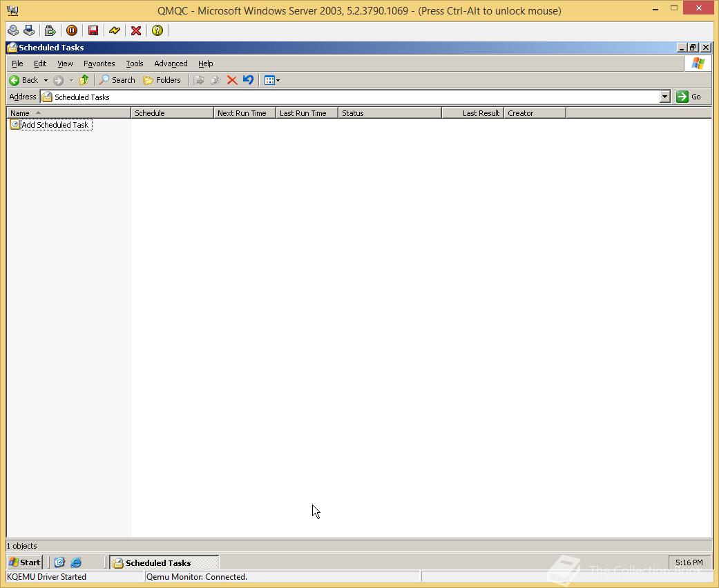Click the QMQC export icon with green arrow
The width and height of the screenshot is (719, 588).
pos(50,30)
